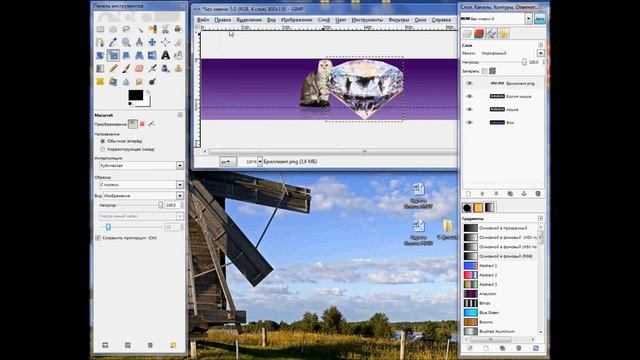Select the Flip tool
Screen dimensions: 640x360
[153, 55]
